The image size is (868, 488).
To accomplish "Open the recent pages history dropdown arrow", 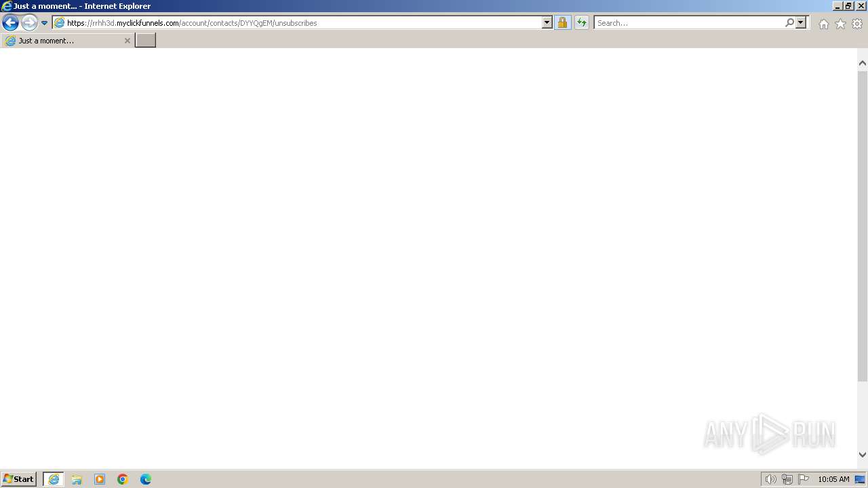I will point(44,23).
